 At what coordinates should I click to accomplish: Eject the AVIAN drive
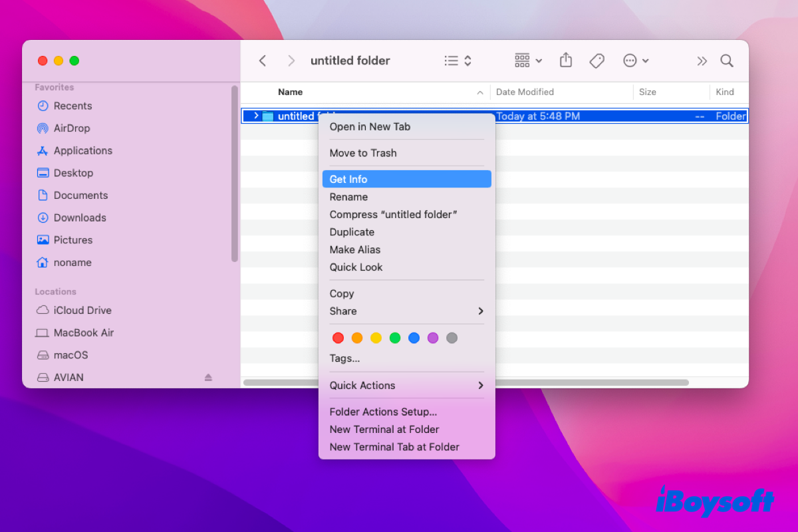[x=207, y=377]
